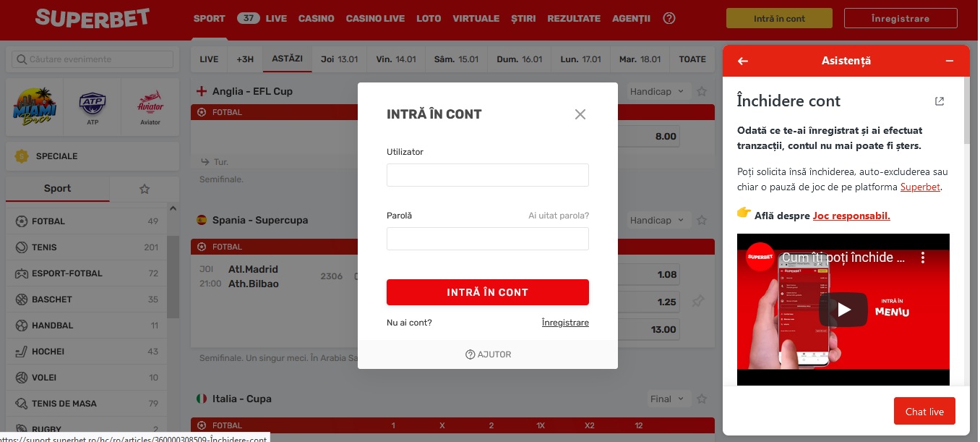This screenshot has height=442, width=980.
Task: Follow the Superbet link in assistance text
Action: [x=921, y=187]
